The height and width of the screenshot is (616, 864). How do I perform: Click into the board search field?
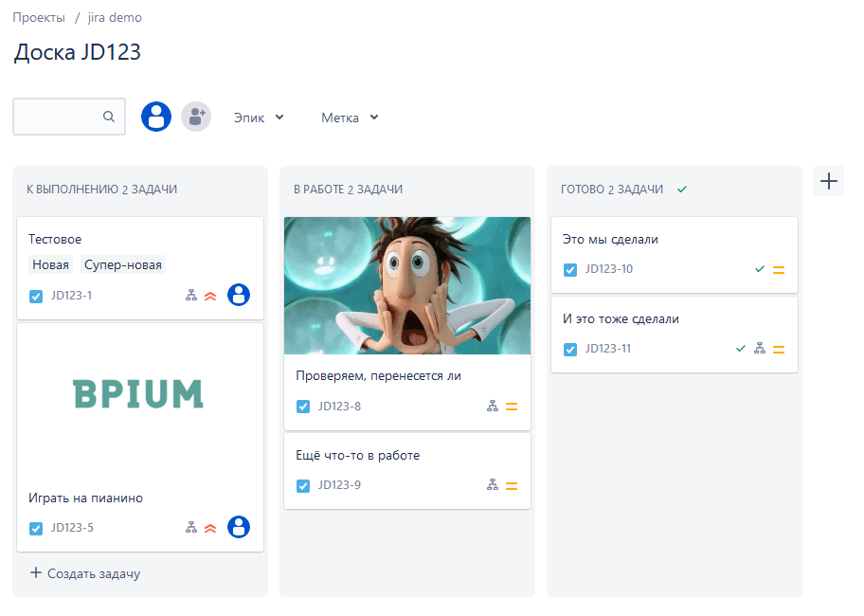[x=69, y=117]
